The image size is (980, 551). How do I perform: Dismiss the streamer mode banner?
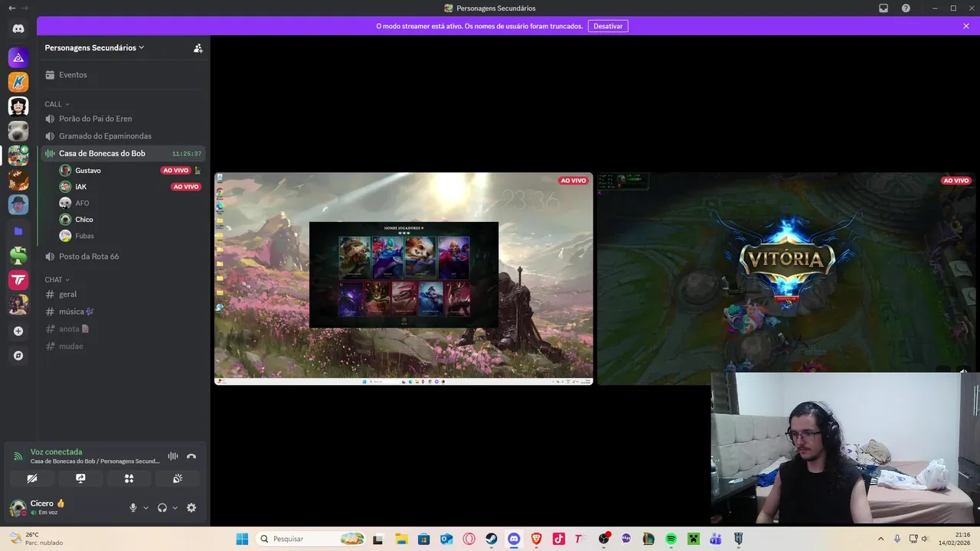[966, 26]
